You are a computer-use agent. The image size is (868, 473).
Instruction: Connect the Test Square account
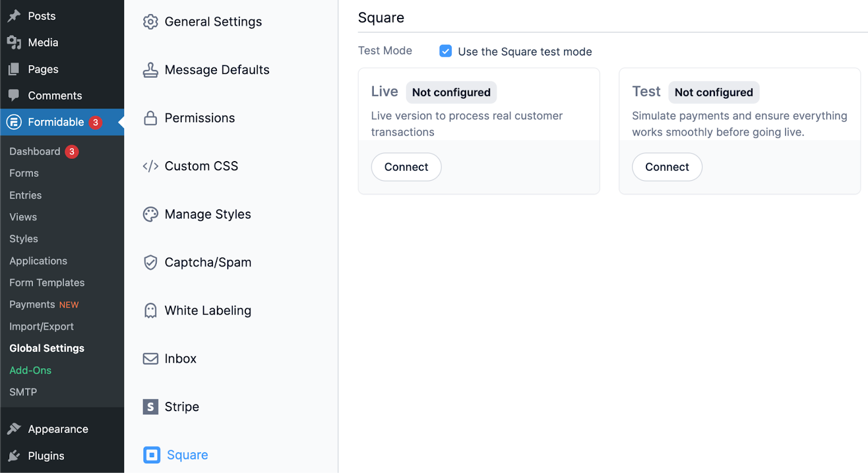[667, 167]
